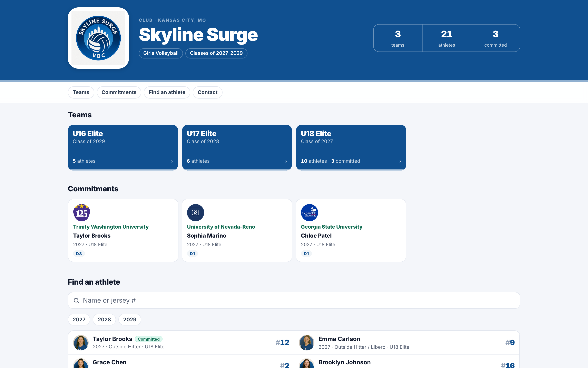Open the Contact tab

coord(207,92)
